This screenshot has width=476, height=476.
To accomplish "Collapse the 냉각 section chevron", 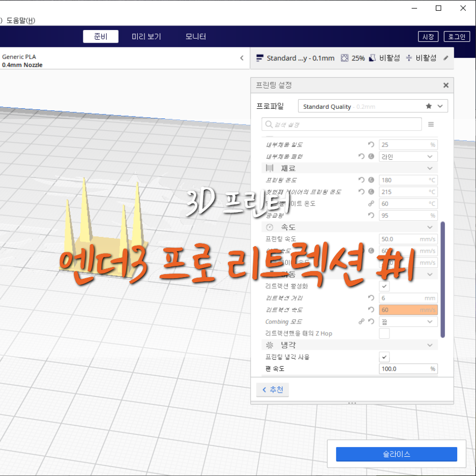I will click(430, 345).
